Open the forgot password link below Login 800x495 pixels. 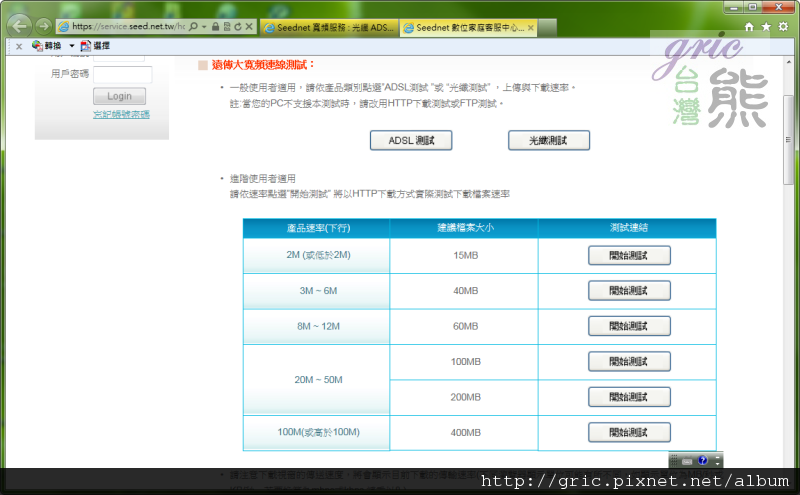[x=121, y=114]
